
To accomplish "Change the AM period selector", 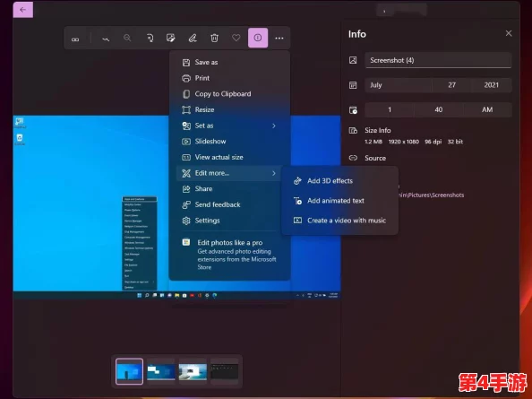I will click(x=487, y=109).
